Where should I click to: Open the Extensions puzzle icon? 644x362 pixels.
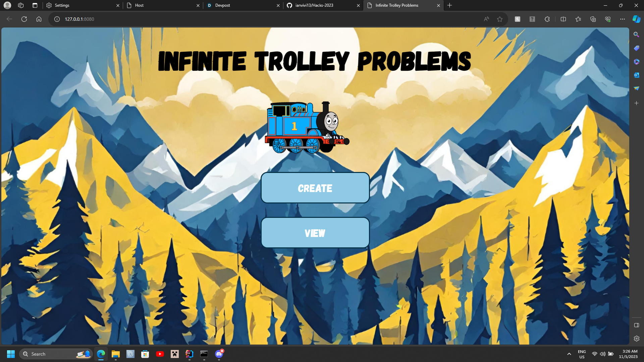[547, 19]
